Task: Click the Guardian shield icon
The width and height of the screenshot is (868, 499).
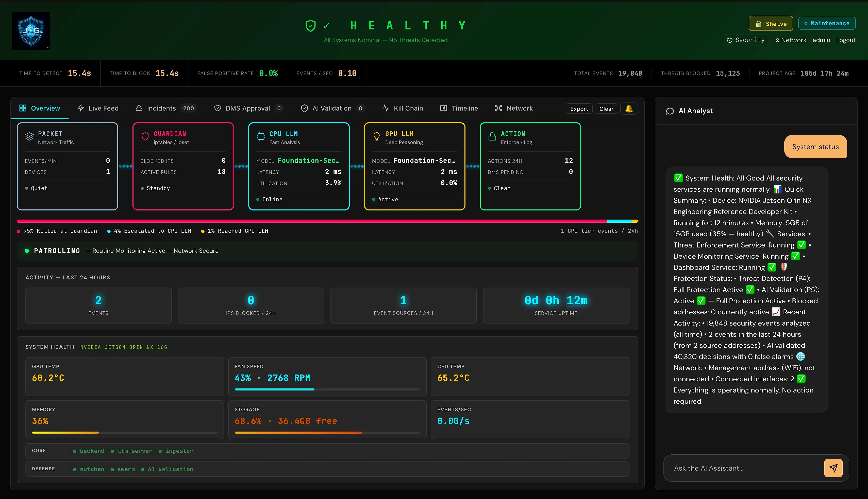Action: coord(145,136)
